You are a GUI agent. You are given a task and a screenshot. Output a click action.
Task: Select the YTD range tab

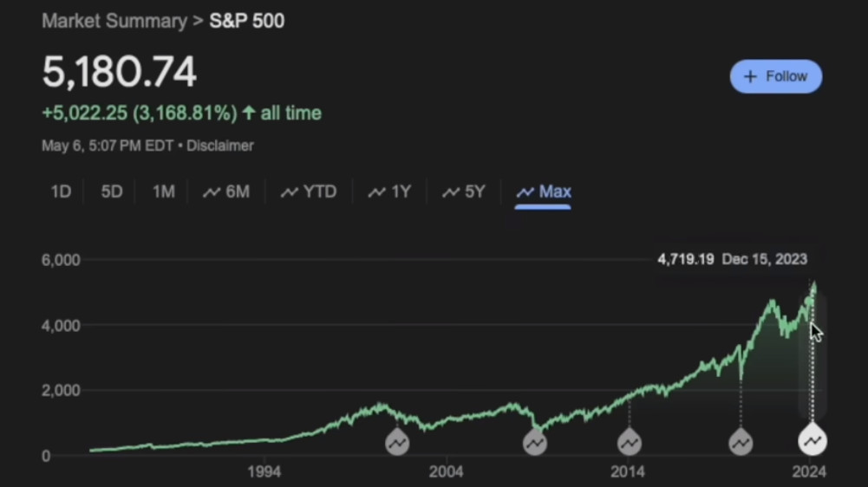coord(309,192)
